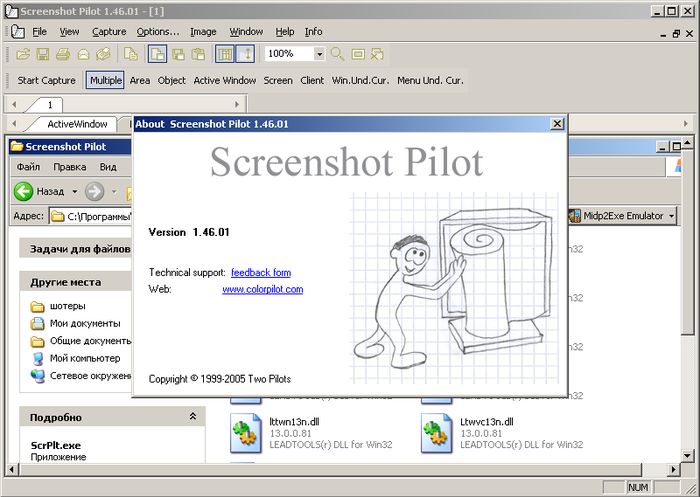Open the Midp2Exe Emulator dropdown arrow
The height and width of the screenshot is (497, 700).
(671, 216)
